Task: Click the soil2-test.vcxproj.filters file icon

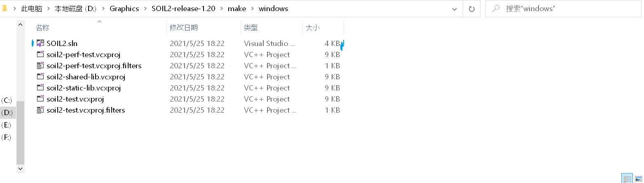Action: click(x=40, y=110)
